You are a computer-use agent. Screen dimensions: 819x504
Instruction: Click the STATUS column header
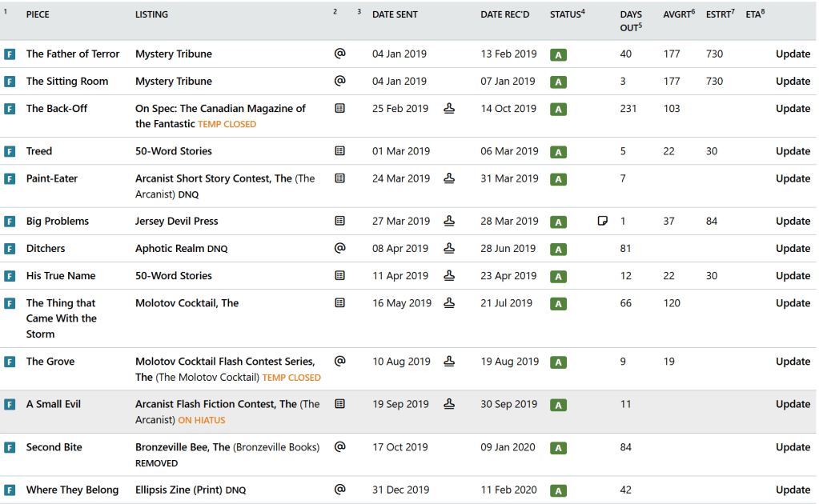tap(565, 14)
